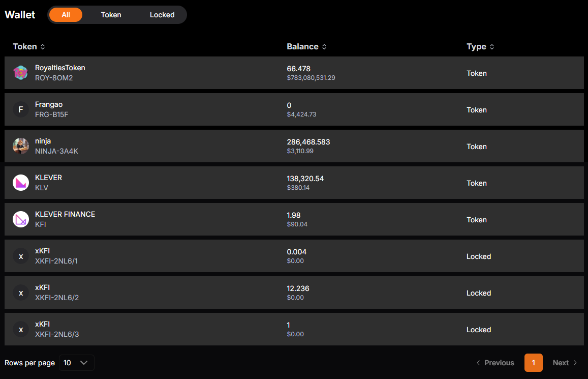Click Token type in the Frangao row

pyautogui.click(x=477, y=110)
